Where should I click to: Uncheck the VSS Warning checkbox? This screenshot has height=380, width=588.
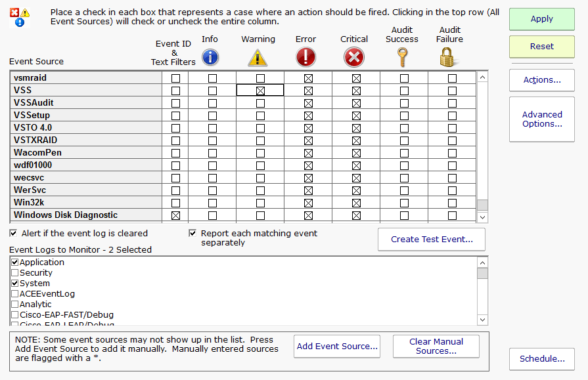(x=260, y=91)
